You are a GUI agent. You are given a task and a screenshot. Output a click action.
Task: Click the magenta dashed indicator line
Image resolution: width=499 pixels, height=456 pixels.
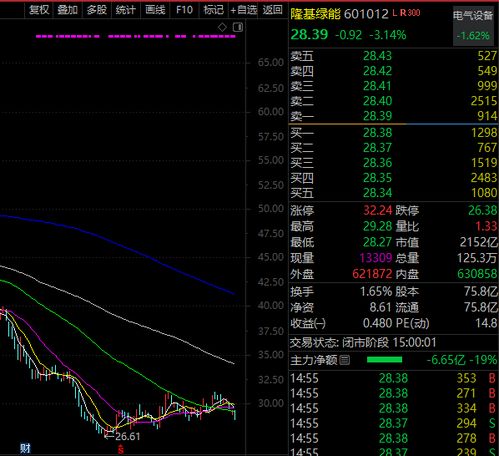pyautogui.click(x=136, y=36)
